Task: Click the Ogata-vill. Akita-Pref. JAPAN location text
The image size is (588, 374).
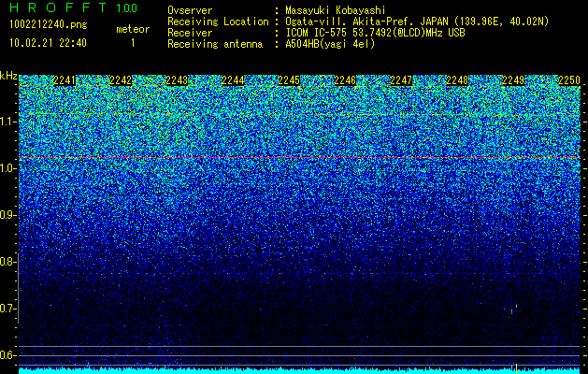Action: point(417,22)
